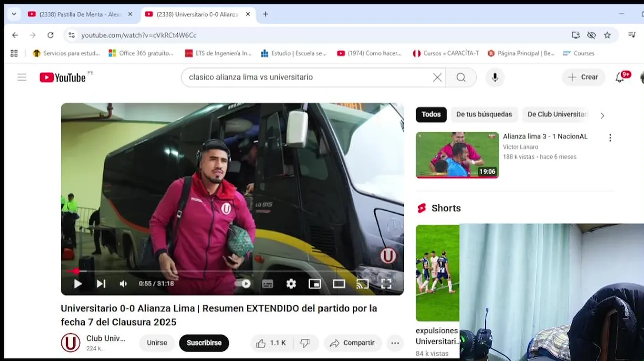Open YouTube notifications bell

620,77
